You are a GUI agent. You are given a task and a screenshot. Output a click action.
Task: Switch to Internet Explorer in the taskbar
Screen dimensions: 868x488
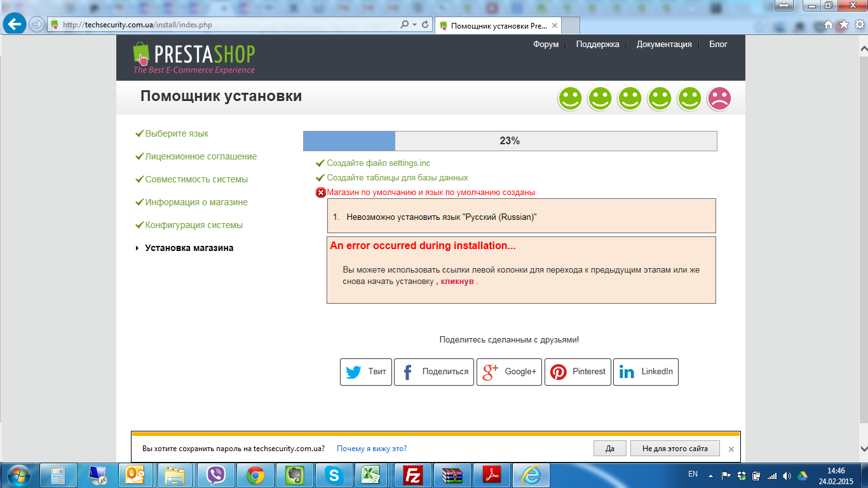[532, 475]
